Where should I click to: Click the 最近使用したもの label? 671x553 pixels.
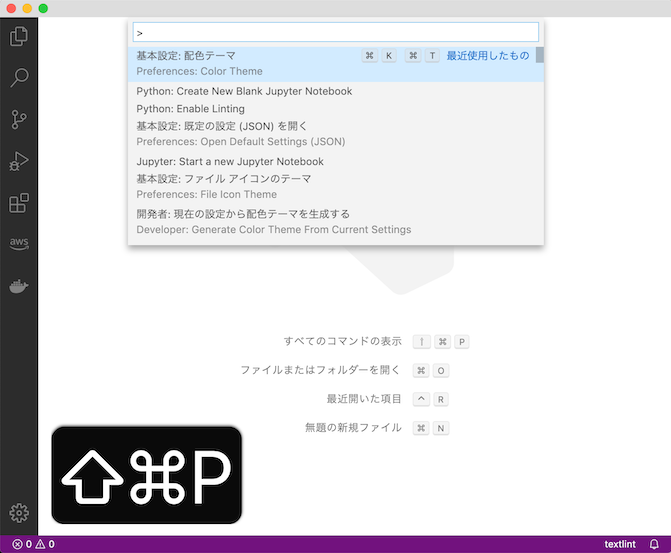[488, 56]
